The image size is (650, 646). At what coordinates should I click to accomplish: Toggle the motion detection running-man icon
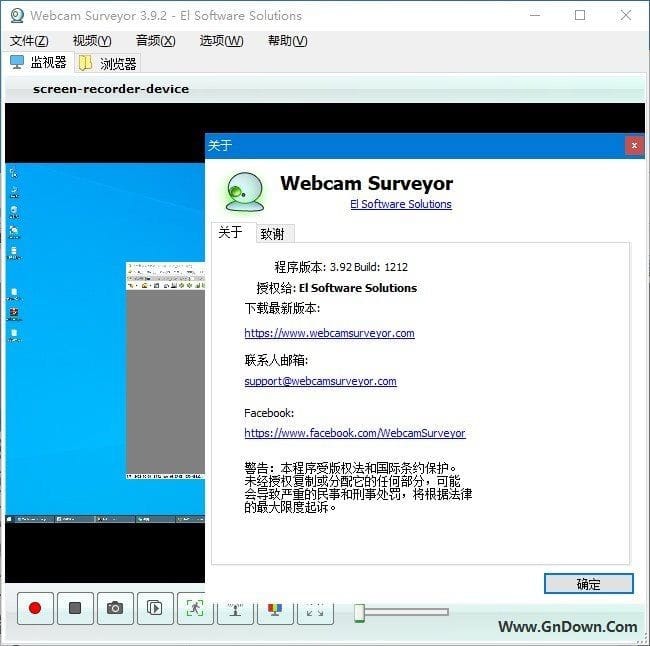[x=194, y=608]
